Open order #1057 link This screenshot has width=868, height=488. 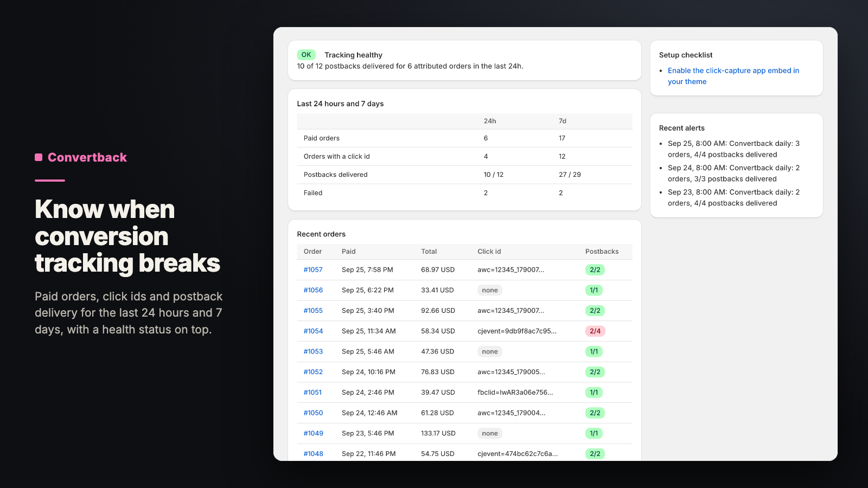click(313, 269)
